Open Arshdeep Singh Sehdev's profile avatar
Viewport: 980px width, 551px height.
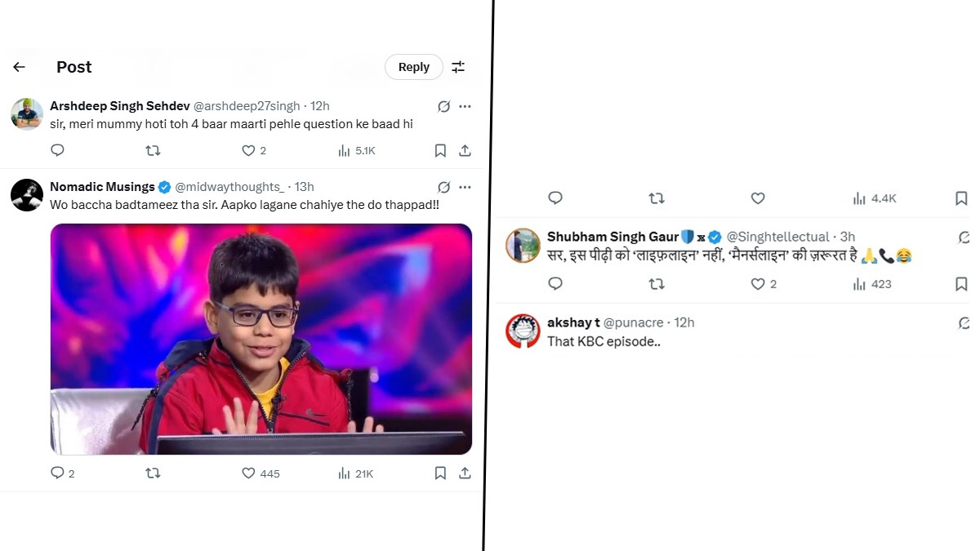pyautogui.click(x=27, y=114)
